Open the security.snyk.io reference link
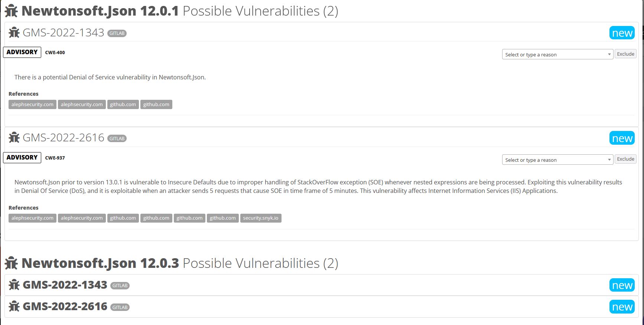Screen dimensions: 644x325 260,218
